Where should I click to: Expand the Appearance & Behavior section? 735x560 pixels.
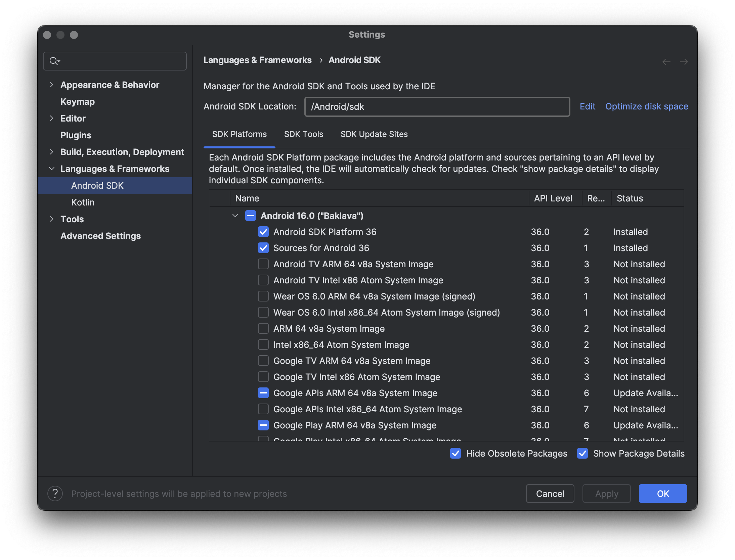coord(52,85)
